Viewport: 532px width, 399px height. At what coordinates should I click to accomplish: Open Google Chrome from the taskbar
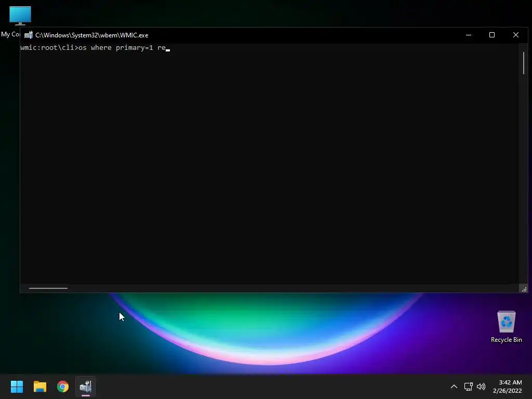63,387
